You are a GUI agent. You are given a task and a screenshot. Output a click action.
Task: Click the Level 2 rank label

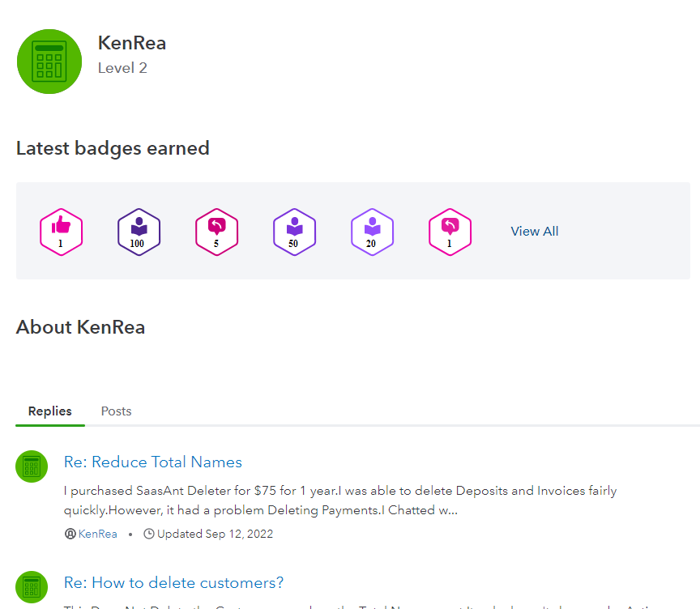pyautogui.click(x=122, y=68)
